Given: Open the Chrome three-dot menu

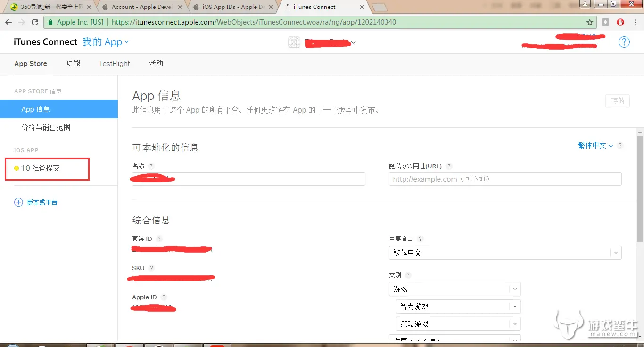Looking at the screenshot, I should [635, 22].
